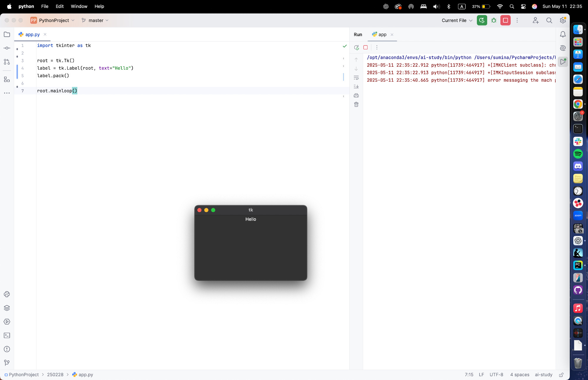Open IDE settings gear icon
Image resolution: width=588 pixels, height=380 pixels.
(563, 20)
